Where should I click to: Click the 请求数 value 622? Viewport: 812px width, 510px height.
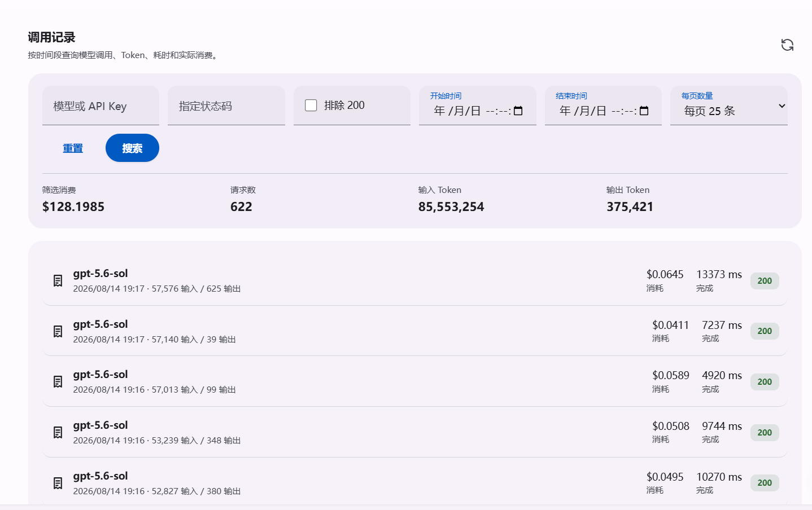(241, 207)
